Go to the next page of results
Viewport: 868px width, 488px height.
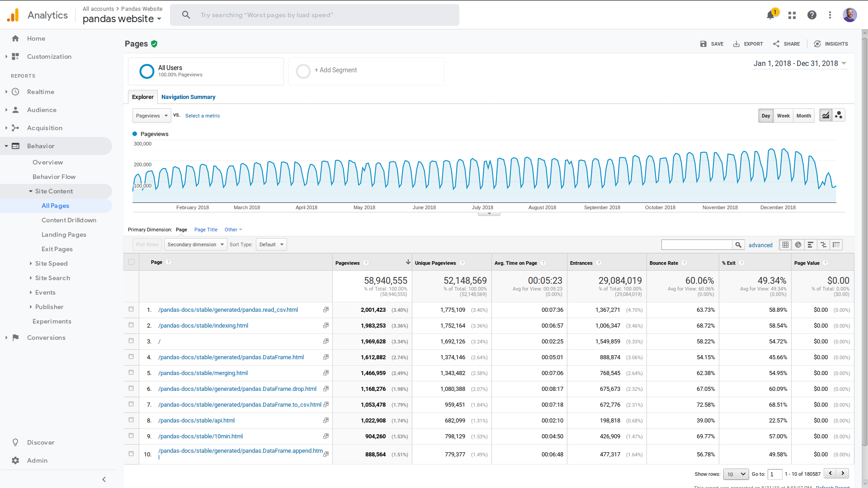point(843,473)
